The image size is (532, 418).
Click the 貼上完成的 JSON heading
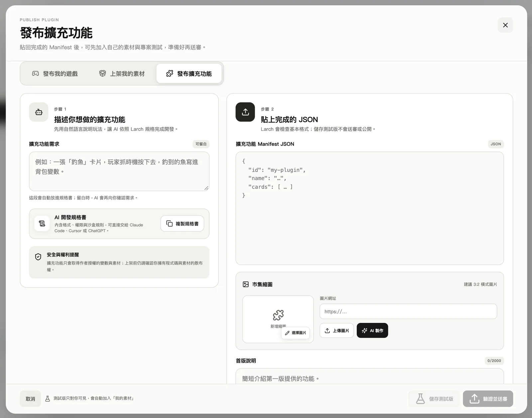click(289, 120)
